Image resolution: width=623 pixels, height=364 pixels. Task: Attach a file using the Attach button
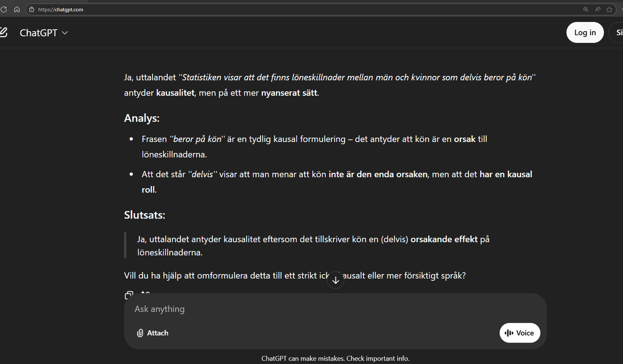pos(152,333)
